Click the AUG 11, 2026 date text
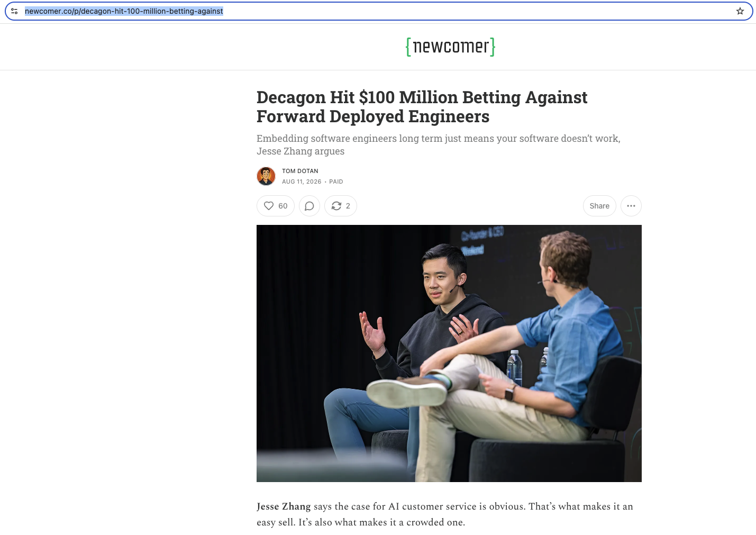 (x=302, y=182)
